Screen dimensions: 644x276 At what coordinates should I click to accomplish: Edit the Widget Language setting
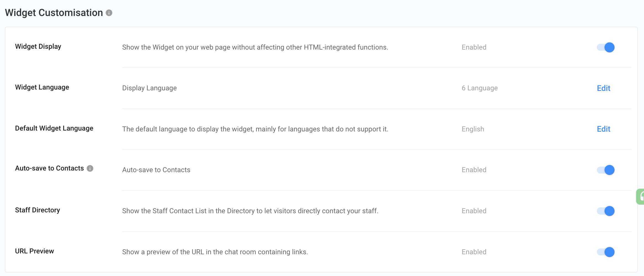[603, 88]
